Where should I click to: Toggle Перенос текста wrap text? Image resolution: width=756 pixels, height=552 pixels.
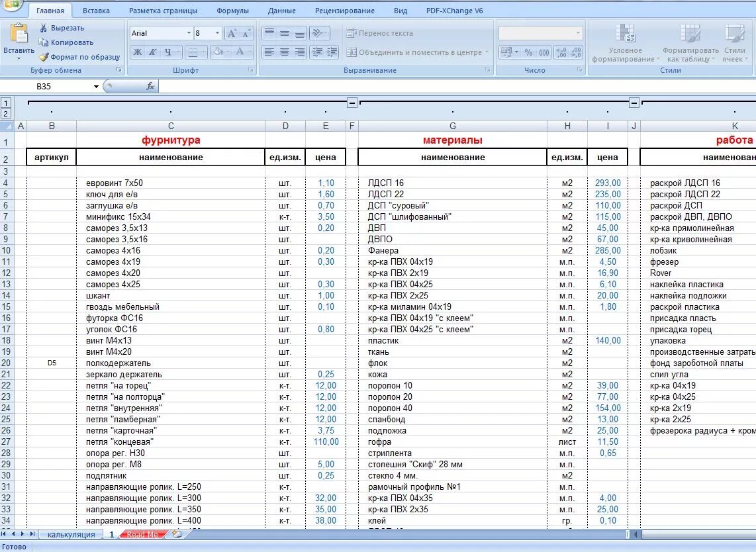(380, 33)
